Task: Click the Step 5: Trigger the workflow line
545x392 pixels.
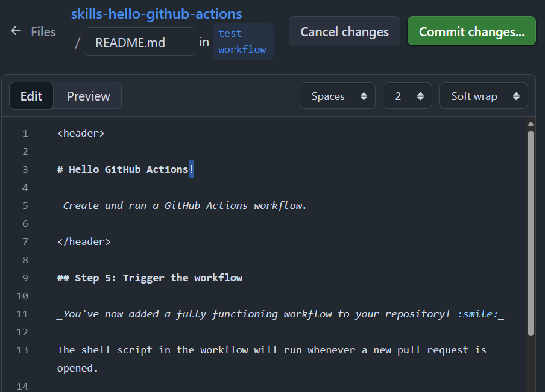Action: coord(150,278)
